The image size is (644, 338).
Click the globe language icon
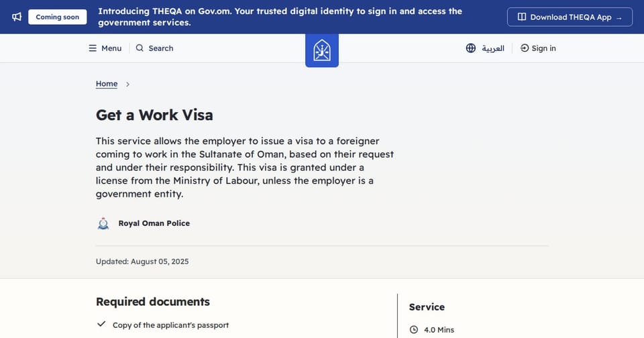(x=471, y=48)
